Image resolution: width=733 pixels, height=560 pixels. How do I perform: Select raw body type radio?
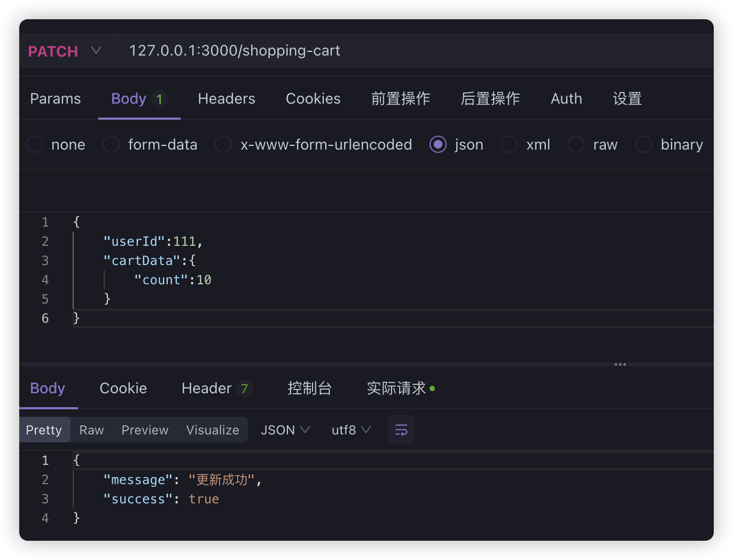point(576,144)
